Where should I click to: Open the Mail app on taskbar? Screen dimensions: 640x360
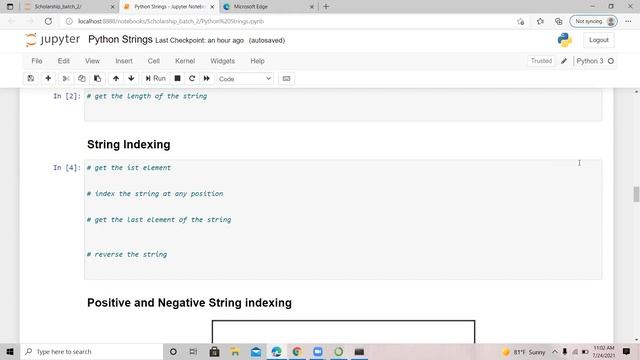256,351
